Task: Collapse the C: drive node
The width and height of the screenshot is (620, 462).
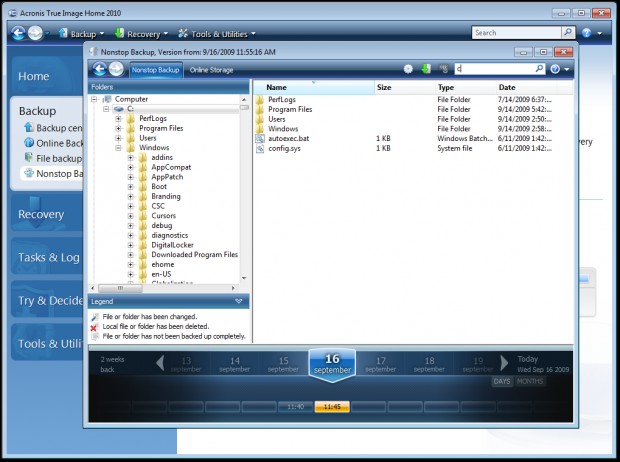Action: click(x=106, y=109)
